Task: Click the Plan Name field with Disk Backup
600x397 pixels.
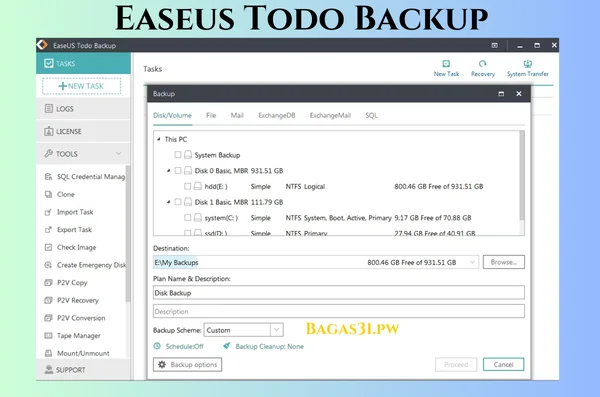Action: 339,292
